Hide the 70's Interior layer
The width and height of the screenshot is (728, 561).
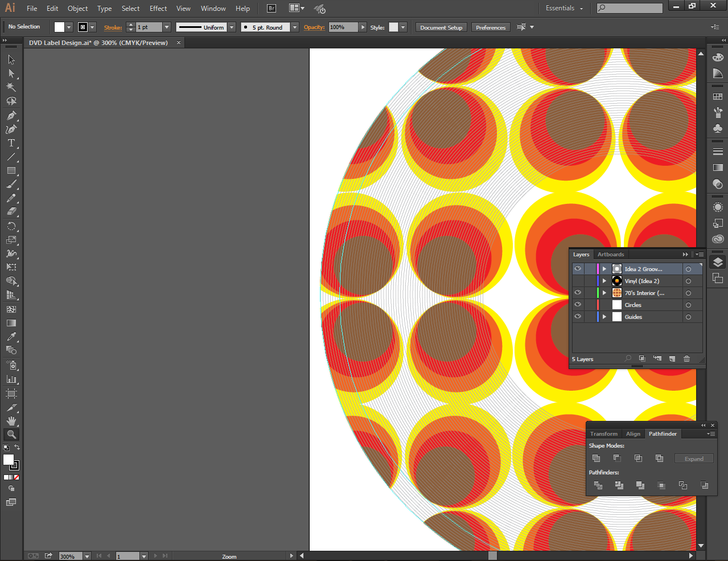(x=578, y=293)
